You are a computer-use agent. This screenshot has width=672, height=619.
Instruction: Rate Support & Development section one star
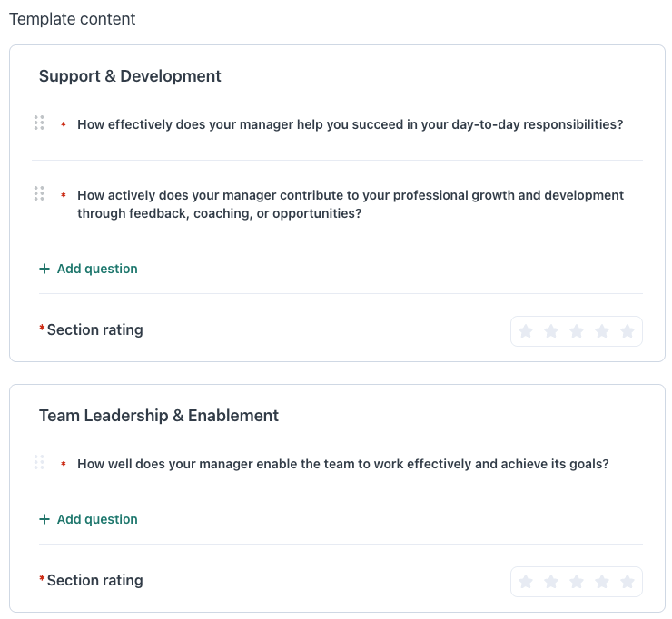pyautogui.click(x=526, y=331)
